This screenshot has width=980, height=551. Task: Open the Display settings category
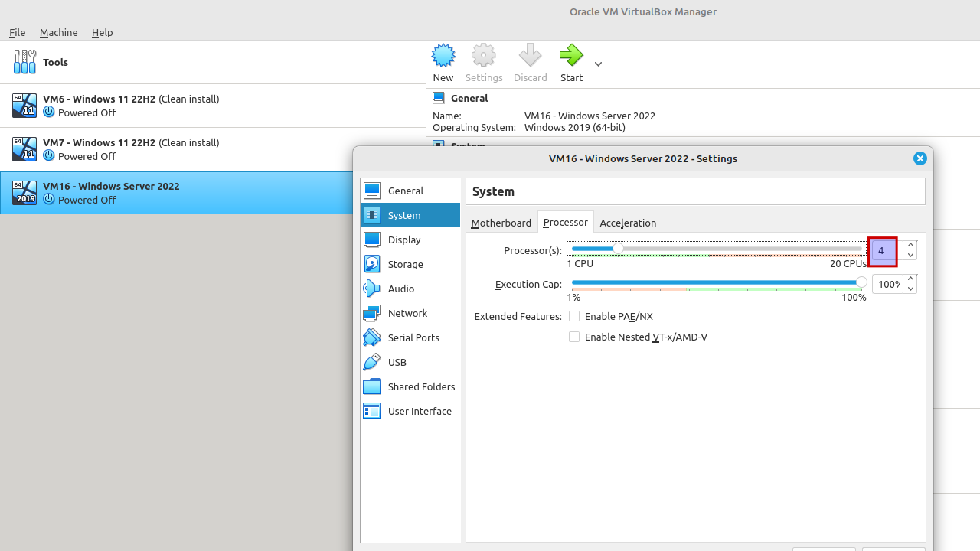(x=410, y=240)
